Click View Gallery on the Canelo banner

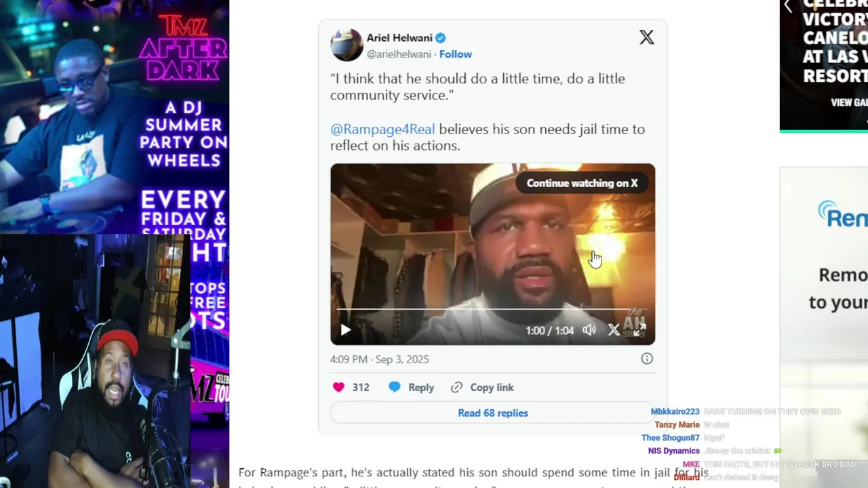click(x=849, y=102)
